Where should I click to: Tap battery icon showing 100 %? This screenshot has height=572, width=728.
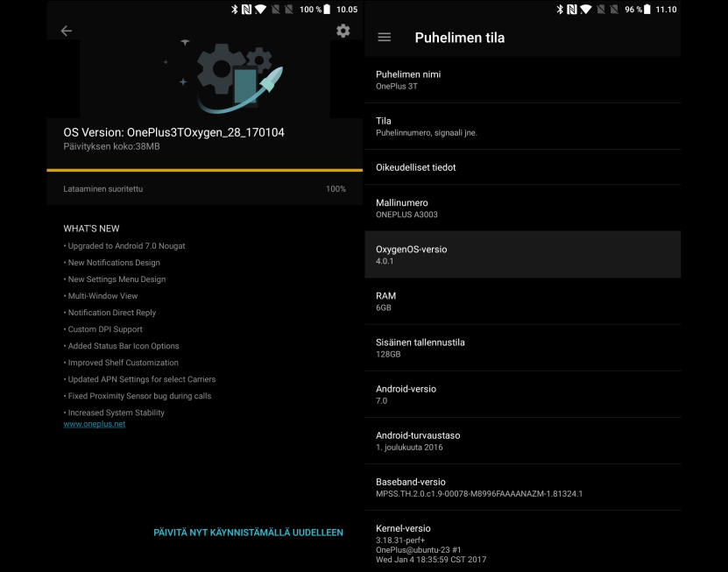327,10
